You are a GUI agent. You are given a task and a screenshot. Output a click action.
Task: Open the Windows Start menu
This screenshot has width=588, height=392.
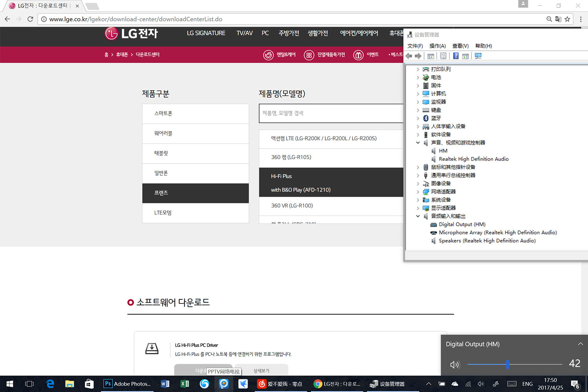coord(10,384)
